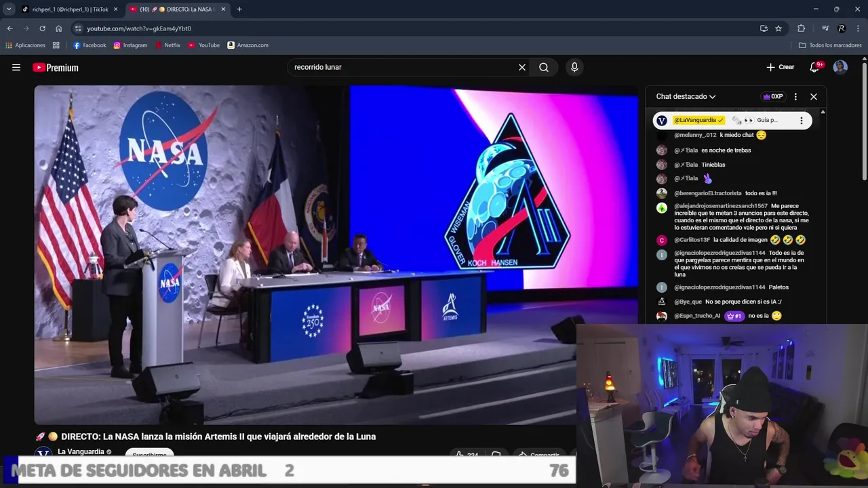
Task: Open the Chrome three-dot menu
Action: tap(858, 28)
